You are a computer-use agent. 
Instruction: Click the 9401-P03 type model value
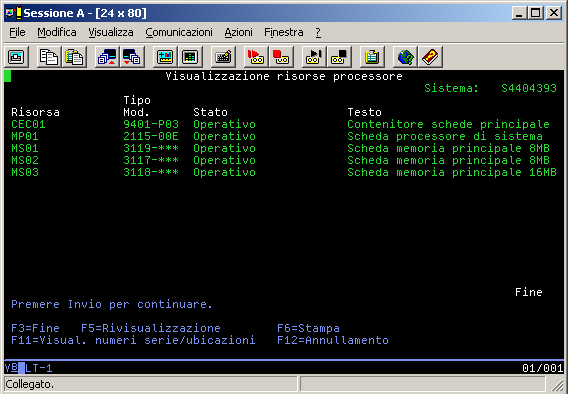pyautogui.click(x=151, y=124)
